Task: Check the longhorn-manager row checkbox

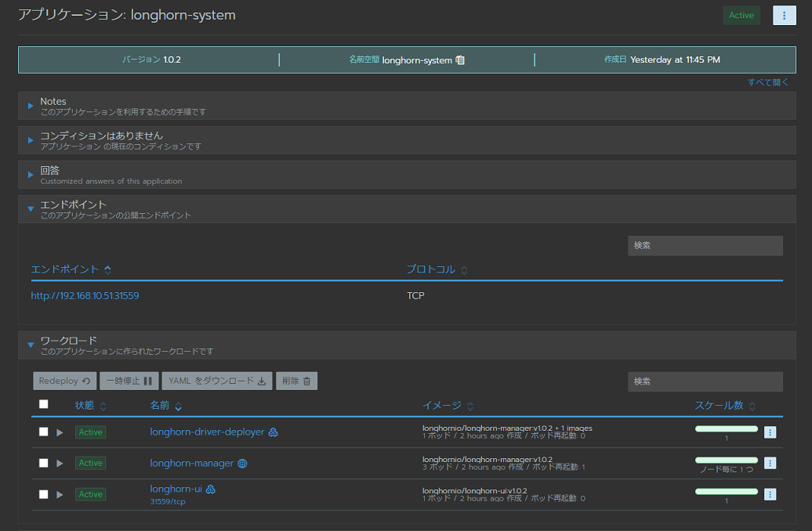Action: pyautogui.click(x=44, y=463)
